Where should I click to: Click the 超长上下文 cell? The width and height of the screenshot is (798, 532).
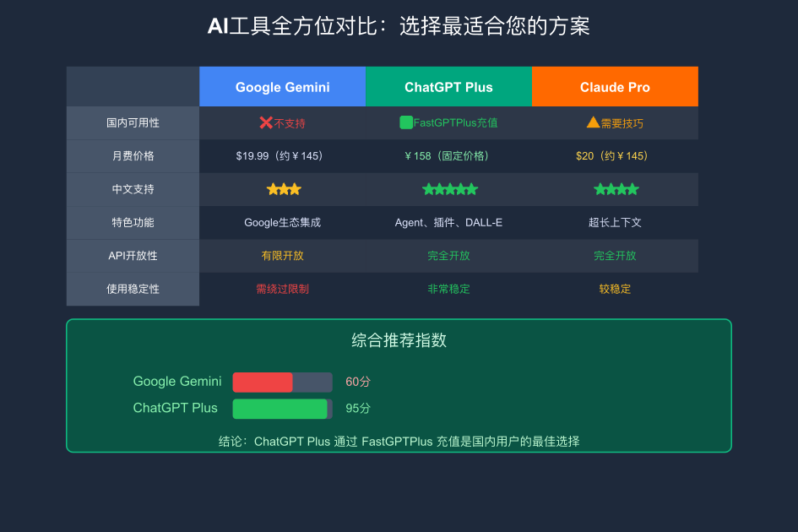coord(615,222)
